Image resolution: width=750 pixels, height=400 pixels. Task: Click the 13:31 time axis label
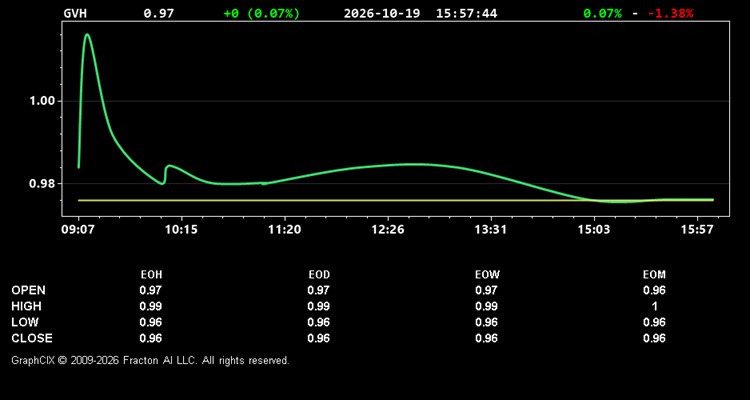pyautogui.click(x=491, y=230)
